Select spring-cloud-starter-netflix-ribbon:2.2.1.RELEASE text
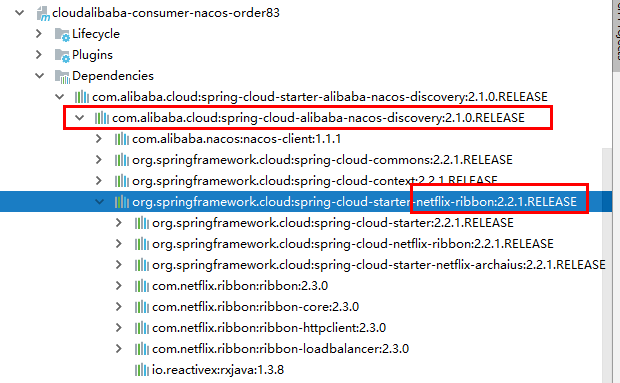 coord(435,202)
